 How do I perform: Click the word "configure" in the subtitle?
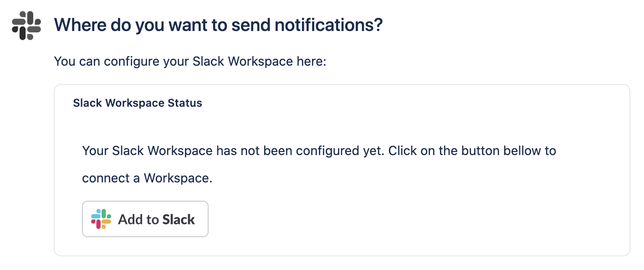(x=125, y=61)
